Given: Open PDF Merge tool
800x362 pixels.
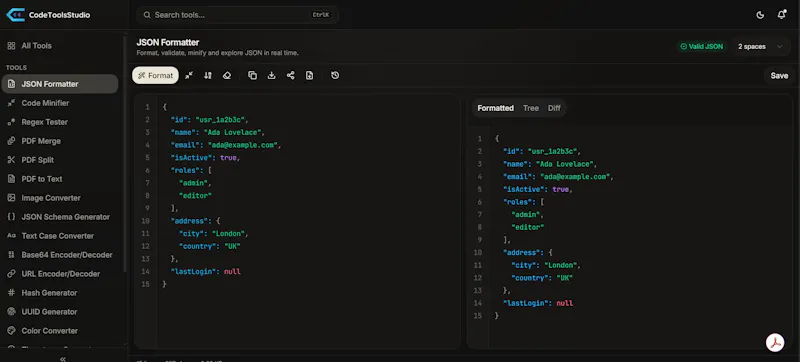Looking at the screenshot, I should pyautogui.click(x=60, y=141).
